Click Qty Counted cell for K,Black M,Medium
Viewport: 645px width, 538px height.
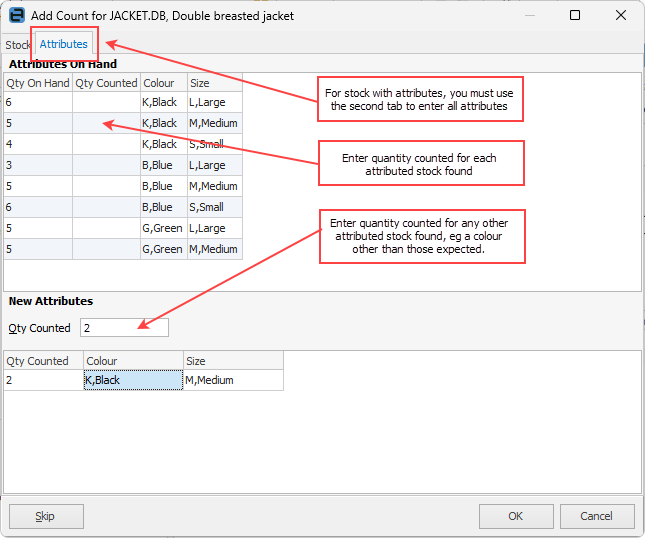[106, 123]
